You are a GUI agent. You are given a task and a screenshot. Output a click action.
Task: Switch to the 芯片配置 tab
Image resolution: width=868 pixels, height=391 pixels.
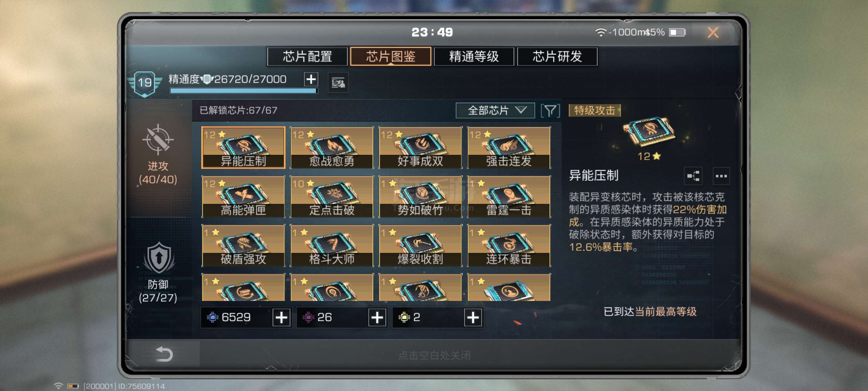point(307,56)
